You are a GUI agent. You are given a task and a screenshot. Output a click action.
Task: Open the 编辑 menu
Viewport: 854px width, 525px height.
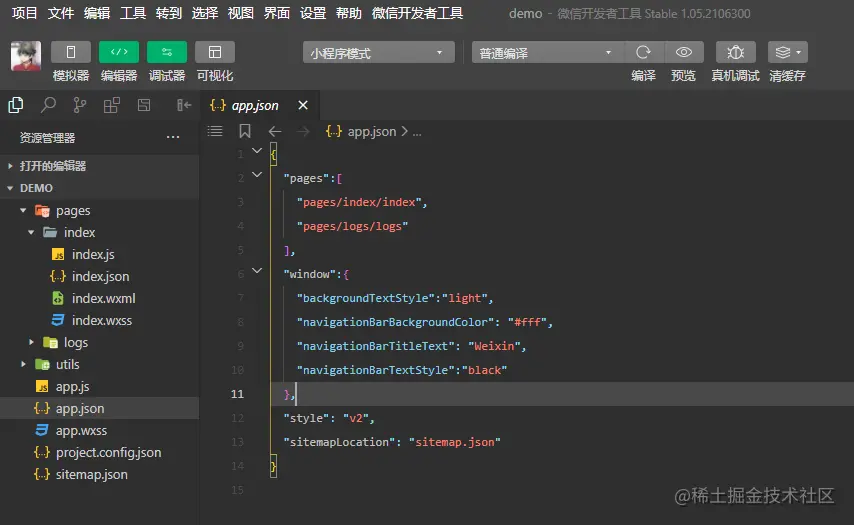tap(96, 13)
